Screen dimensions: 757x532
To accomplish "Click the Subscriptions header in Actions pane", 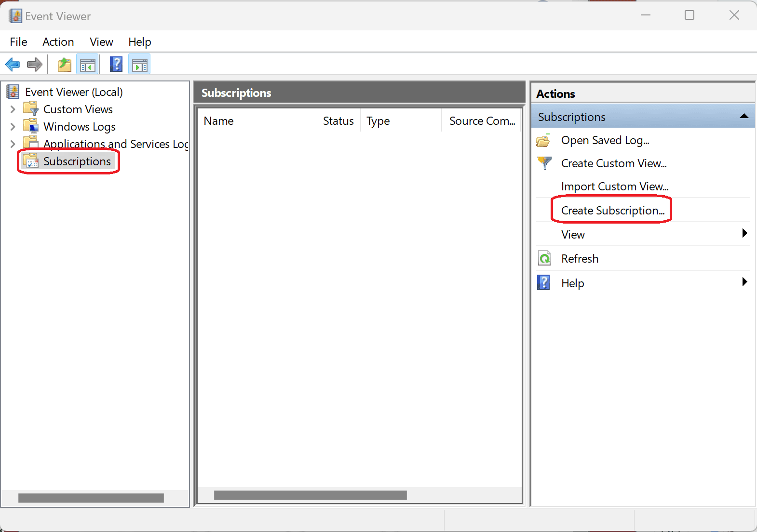I will [x=643, y=117].
